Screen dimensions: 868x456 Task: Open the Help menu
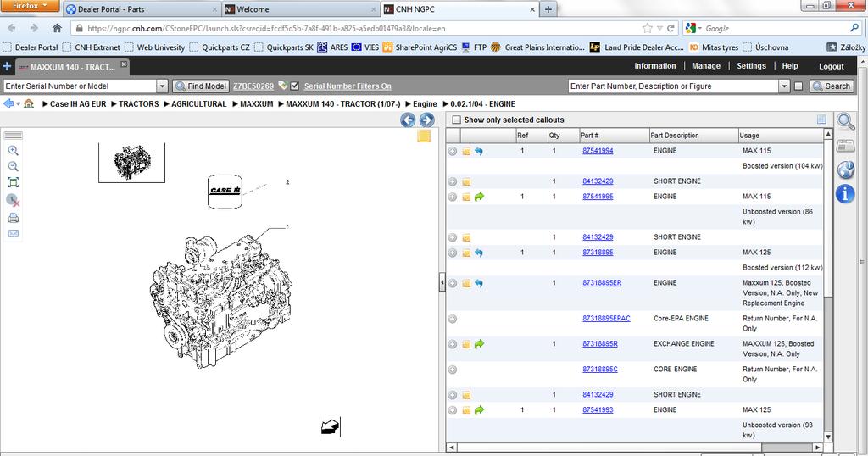790,66
